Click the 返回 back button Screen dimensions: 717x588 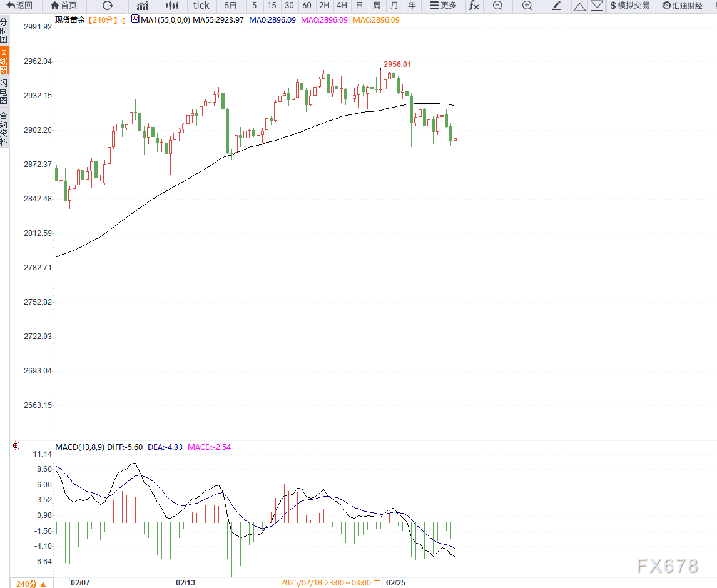(19, 6)
